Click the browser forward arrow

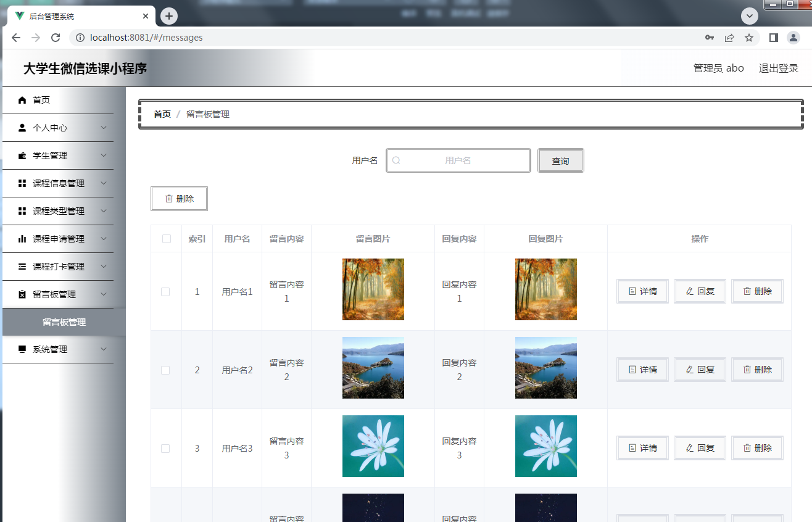point(36,38)
